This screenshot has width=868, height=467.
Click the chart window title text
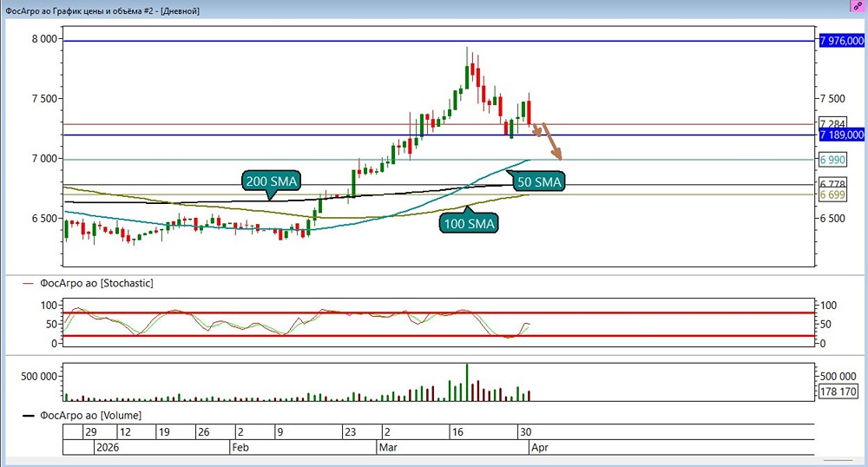click(102, 11)
